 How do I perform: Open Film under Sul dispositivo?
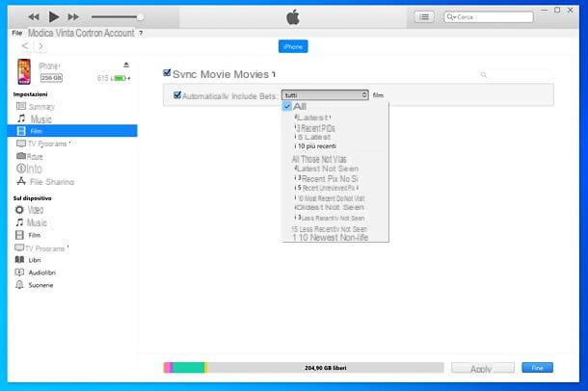tap(28, 235)
